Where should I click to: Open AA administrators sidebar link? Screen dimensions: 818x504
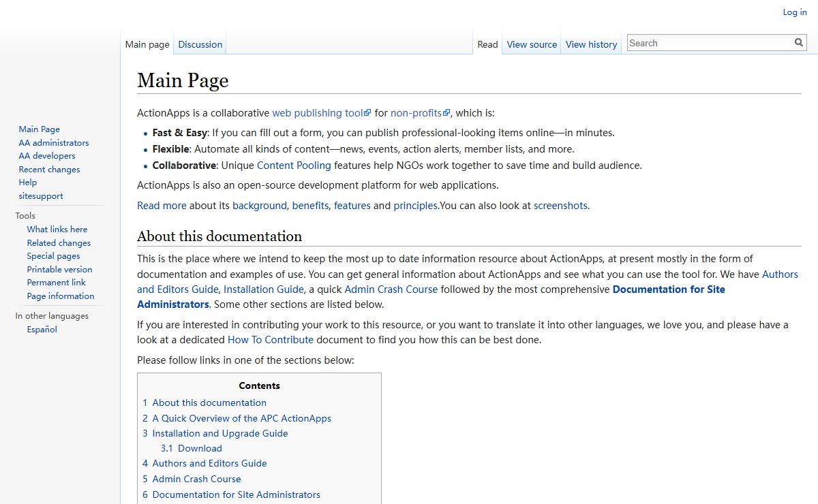click(54, 143)
